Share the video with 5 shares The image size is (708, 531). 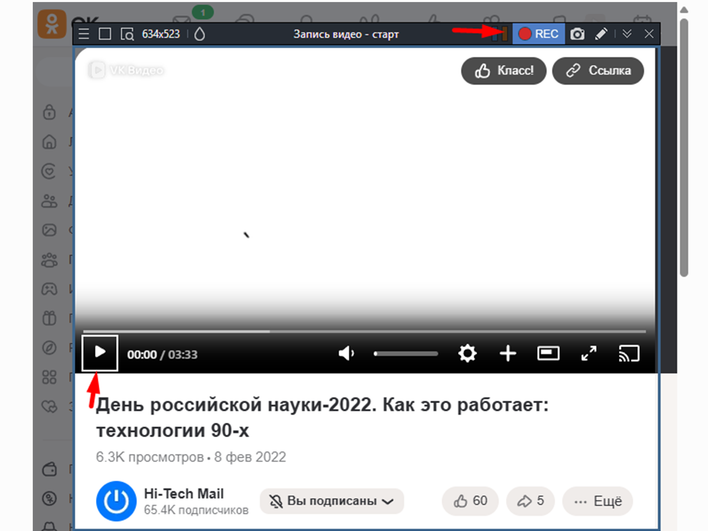point(531,501)
